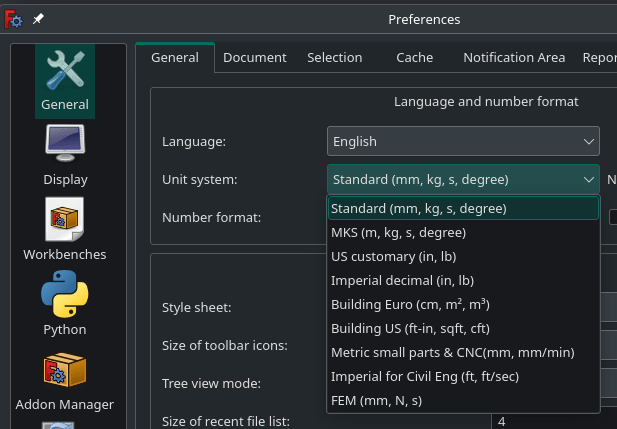This screenshot has width=617, height=429.
Task: Switch to the Cache tab
Action: (x=414, y=57)
